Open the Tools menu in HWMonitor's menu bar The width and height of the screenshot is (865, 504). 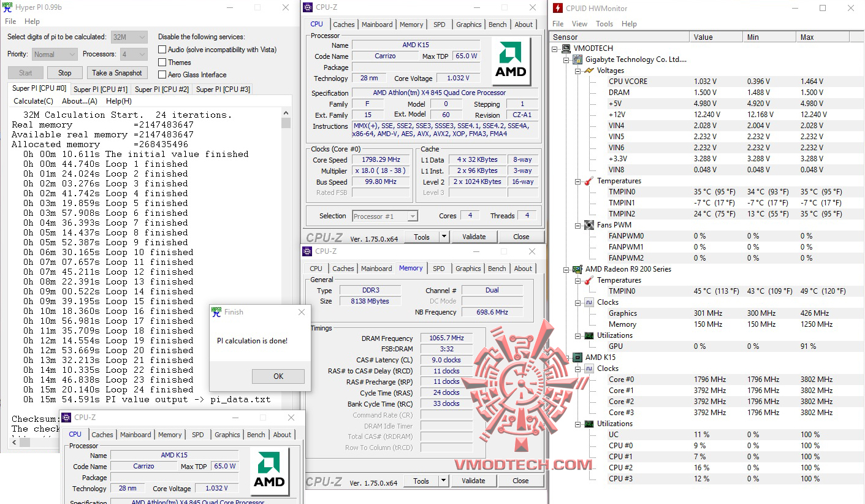tap(604, 24)
